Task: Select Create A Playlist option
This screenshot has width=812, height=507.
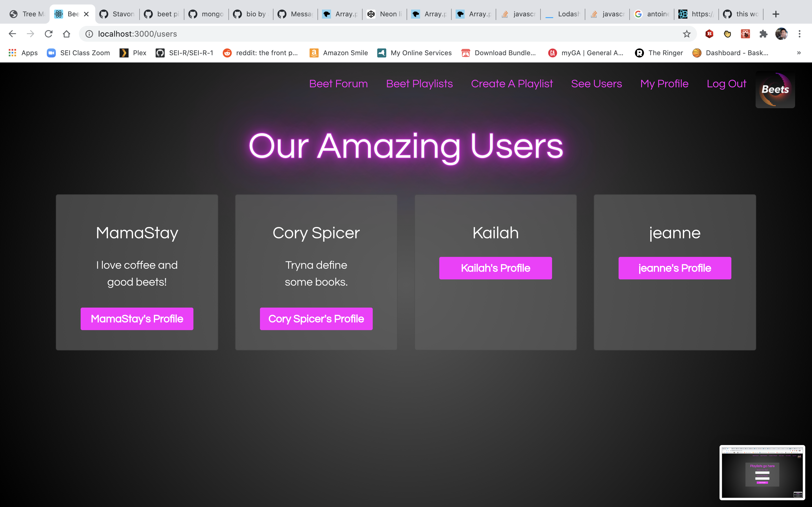Action: [x=512, y=84]
